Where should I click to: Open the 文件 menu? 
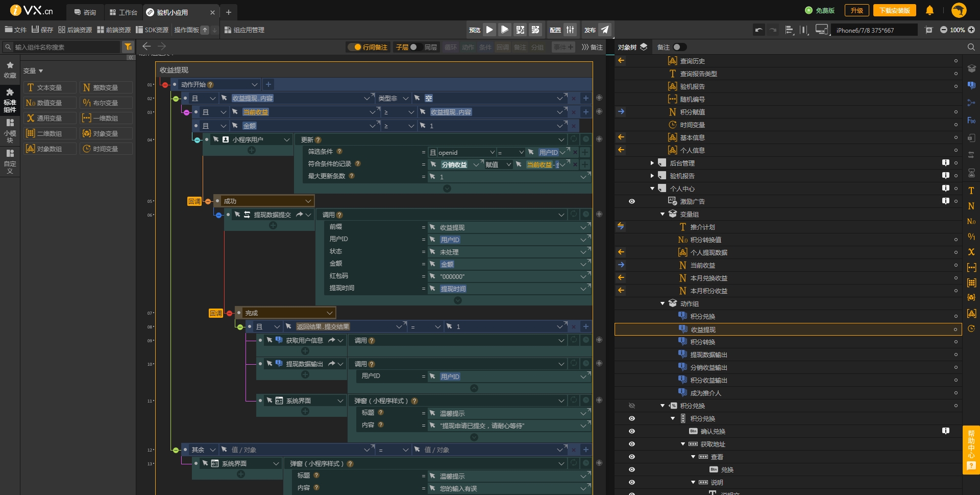pyautogui.click(x=15, y=30)
